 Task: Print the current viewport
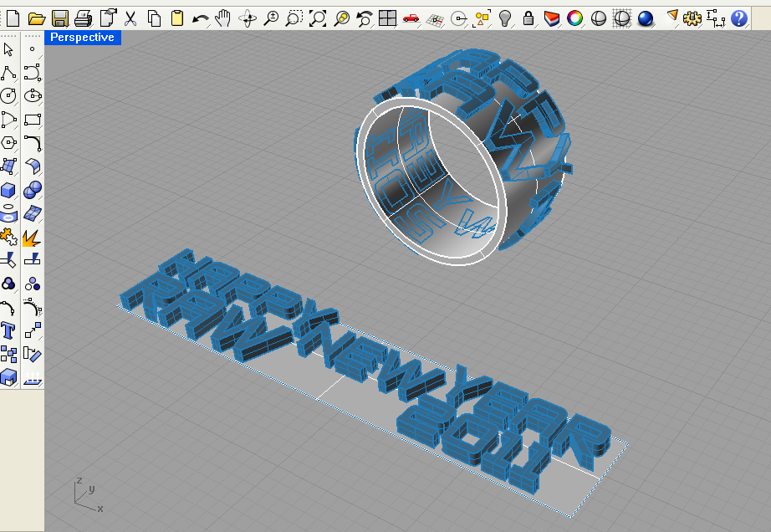click(83, 18)
